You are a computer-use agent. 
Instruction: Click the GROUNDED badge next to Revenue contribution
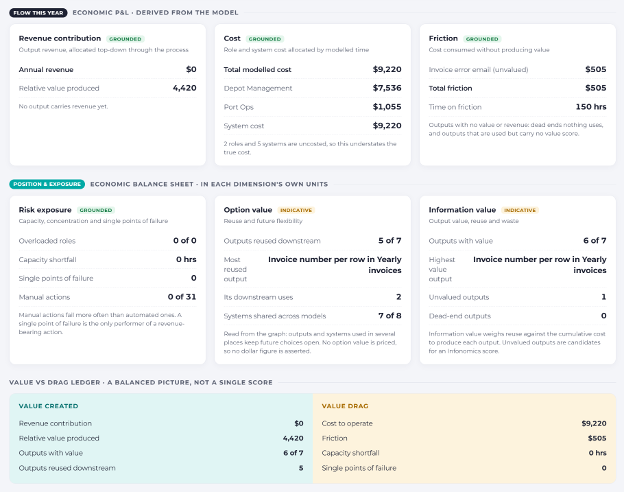125,39
